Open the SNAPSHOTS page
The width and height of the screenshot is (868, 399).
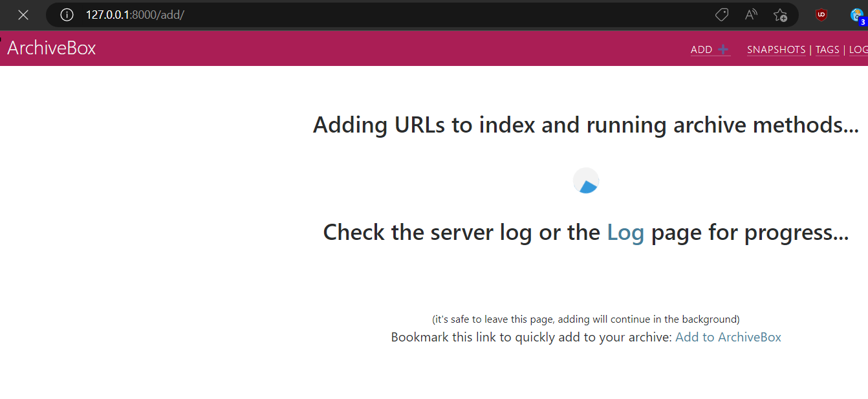(776, 50)
